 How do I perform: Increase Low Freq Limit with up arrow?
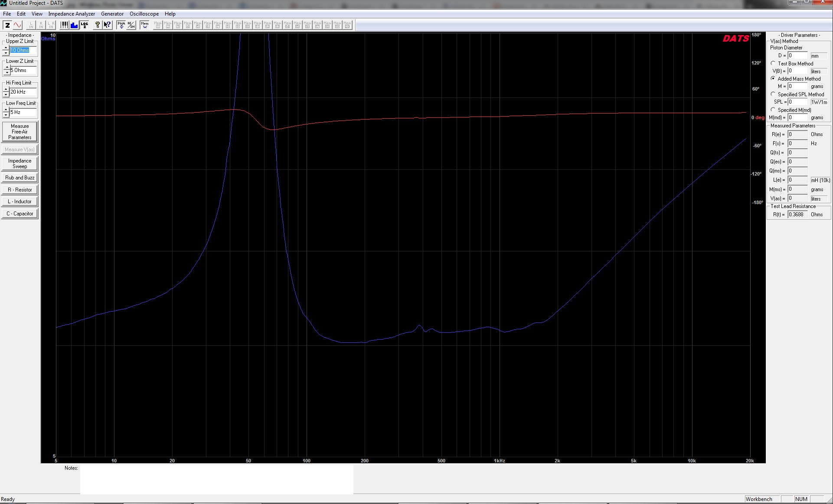[6, 110]
